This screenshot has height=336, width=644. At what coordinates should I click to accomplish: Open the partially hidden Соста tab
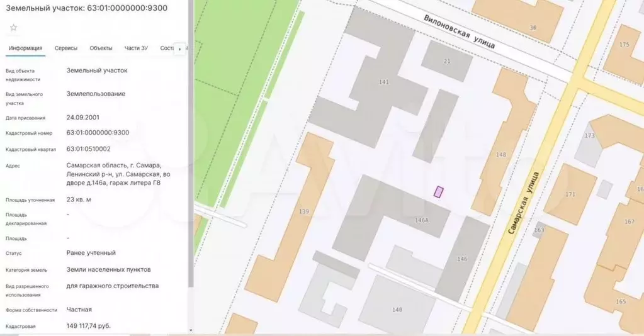click(166, 48)
